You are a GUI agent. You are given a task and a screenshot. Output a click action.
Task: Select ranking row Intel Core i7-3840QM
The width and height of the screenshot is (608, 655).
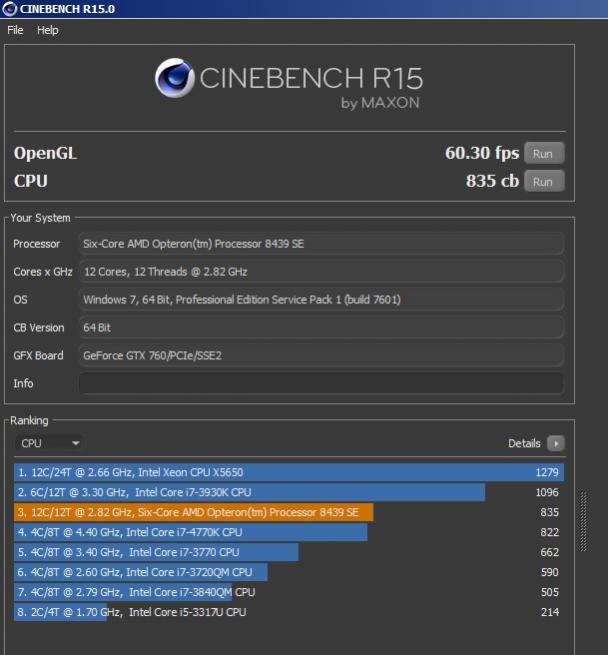point(289,592)
